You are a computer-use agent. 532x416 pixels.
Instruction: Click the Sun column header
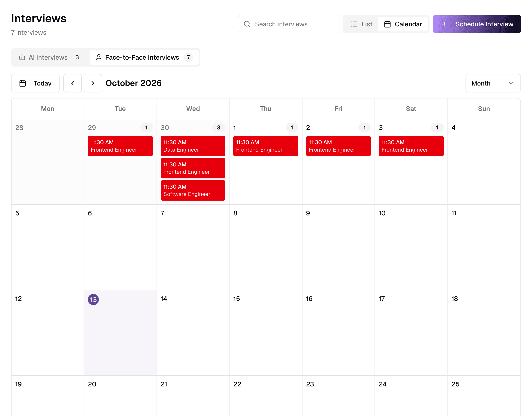pos(484,109)
